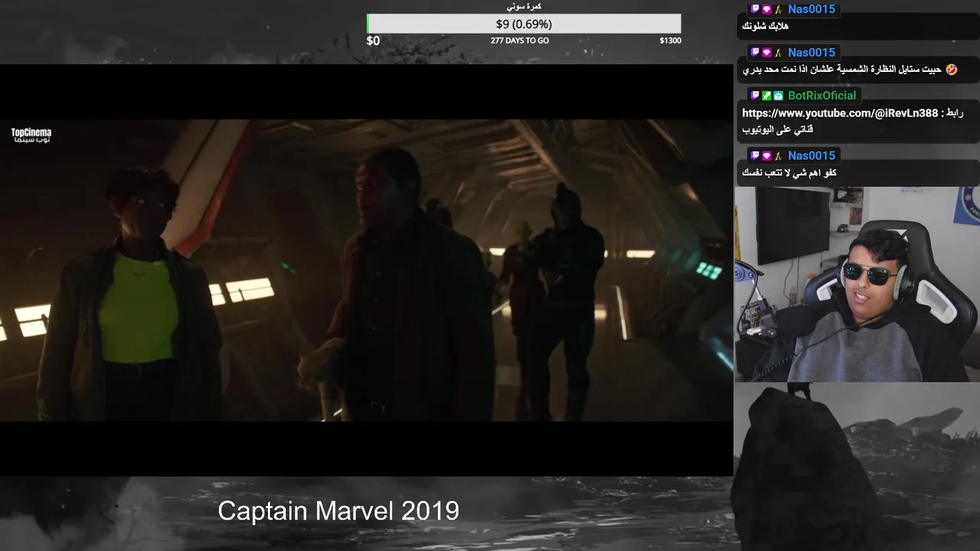
Task: Click the green moderator sword badge of BotRixOficial
Action: (766, 96)
